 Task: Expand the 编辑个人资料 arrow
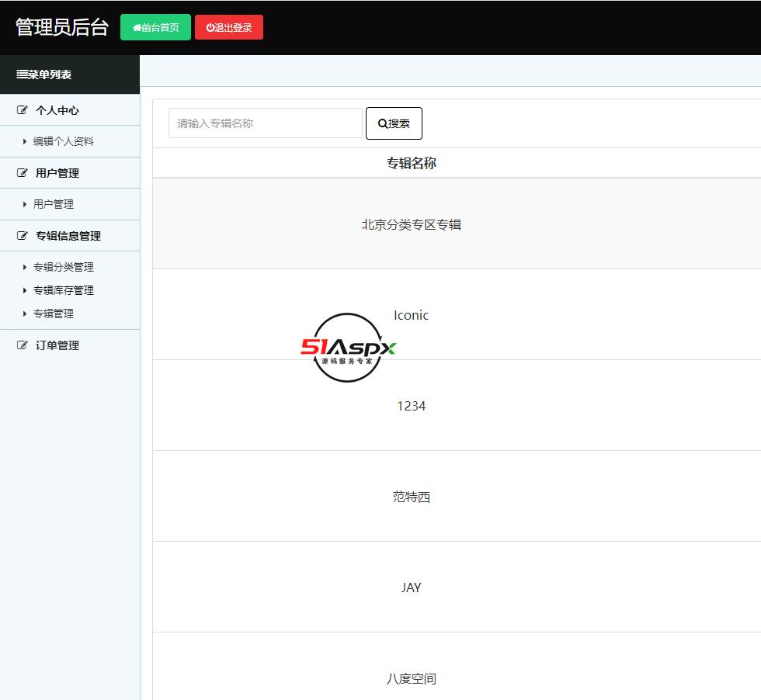tap(25, 142)
